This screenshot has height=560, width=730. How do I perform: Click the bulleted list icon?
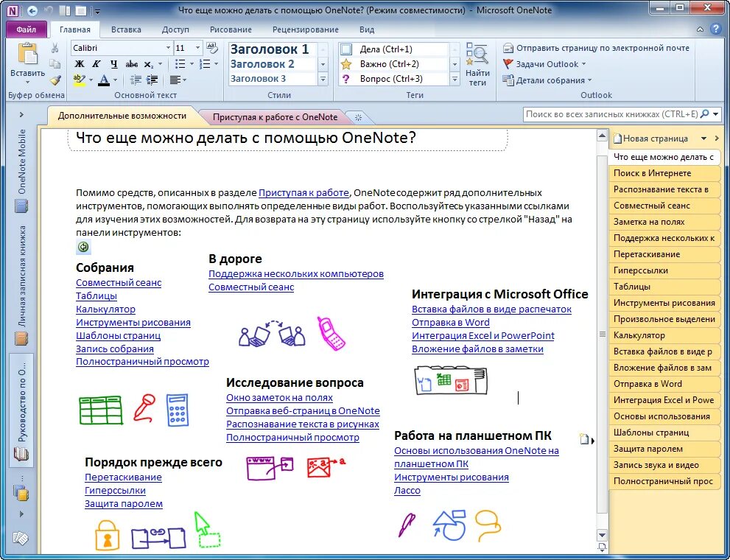click(x=181, y=63)
